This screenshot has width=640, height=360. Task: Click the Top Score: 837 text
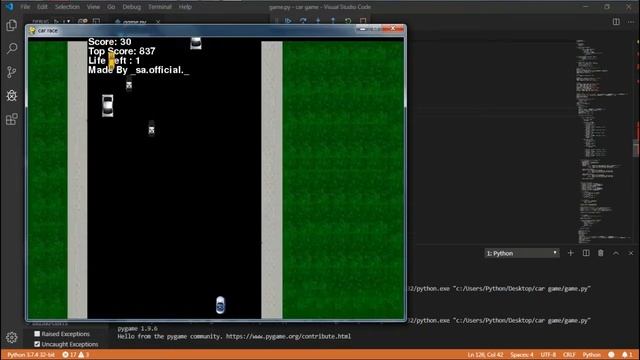click(x=122, y=51)
